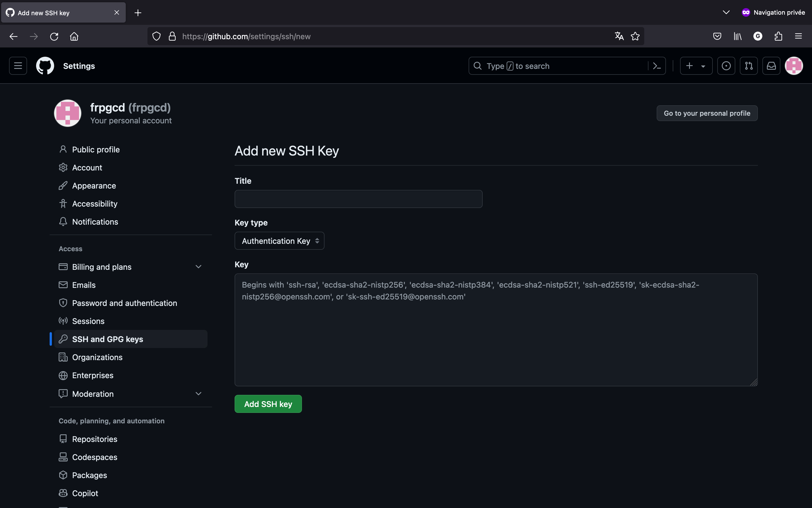Open the Issues icon in the header
812x508 pixels.
pos(726,66)
